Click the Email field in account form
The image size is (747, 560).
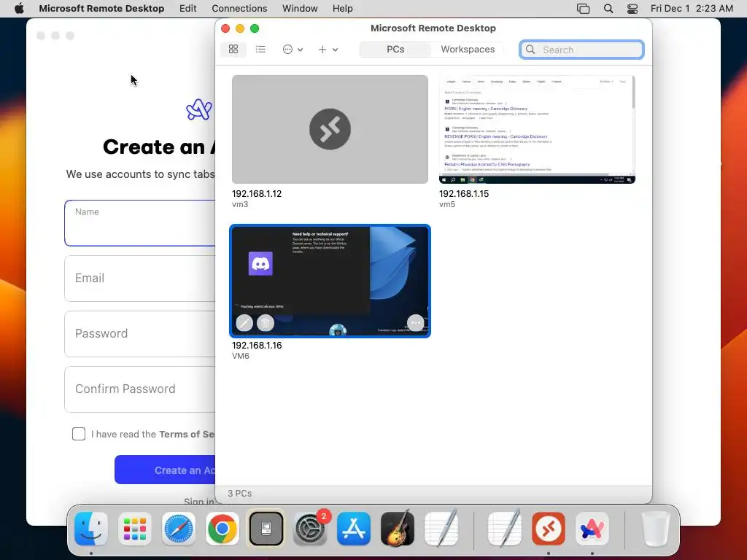point(140,278)
